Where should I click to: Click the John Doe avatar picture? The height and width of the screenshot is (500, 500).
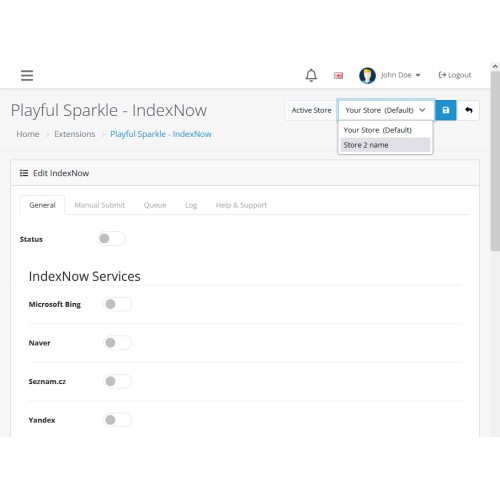(367, 75)
